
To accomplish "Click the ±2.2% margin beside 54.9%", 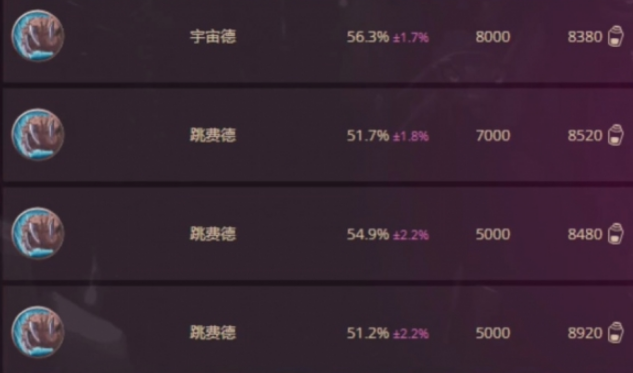I will point(411,235).
